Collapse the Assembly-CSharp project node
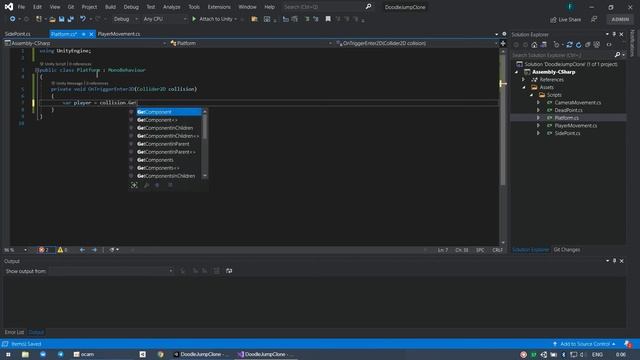 pos(517,72)
